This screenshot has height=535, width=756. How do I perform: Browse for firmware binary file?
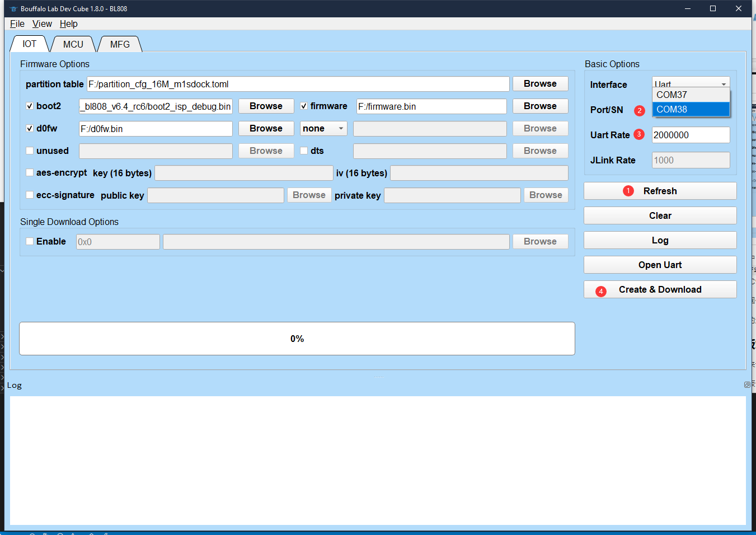click(540, 106)
